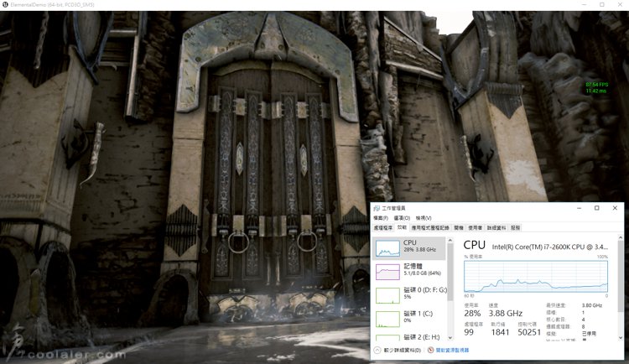Click the processes count 99

469,332
